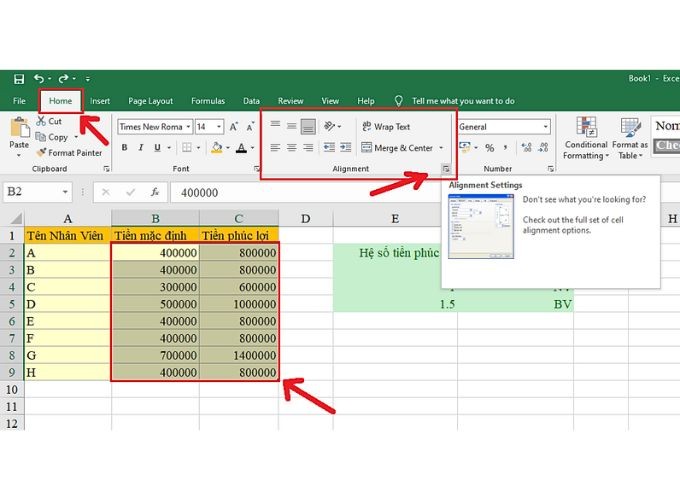Switch to the View tab
Image resolution: width=680 pixels, height=500 pixels.
click(x=330, y=101)
